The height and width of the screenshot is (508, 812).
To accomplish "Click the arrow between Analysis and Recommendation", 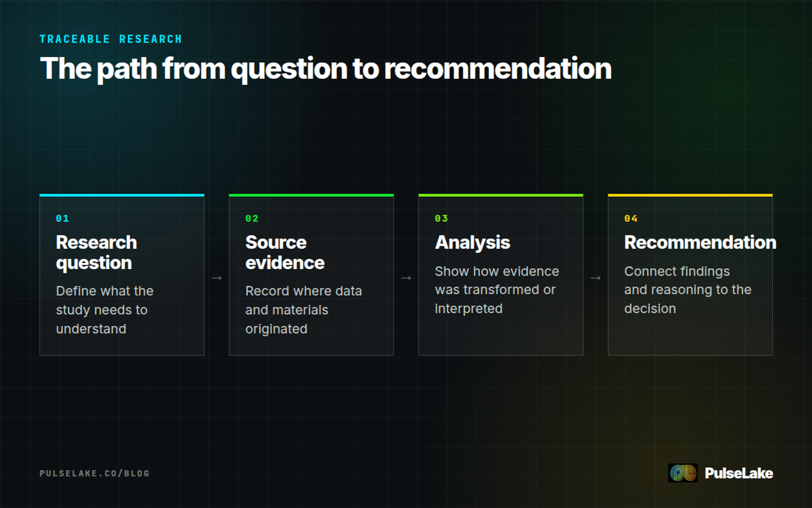I will [595, 278].
